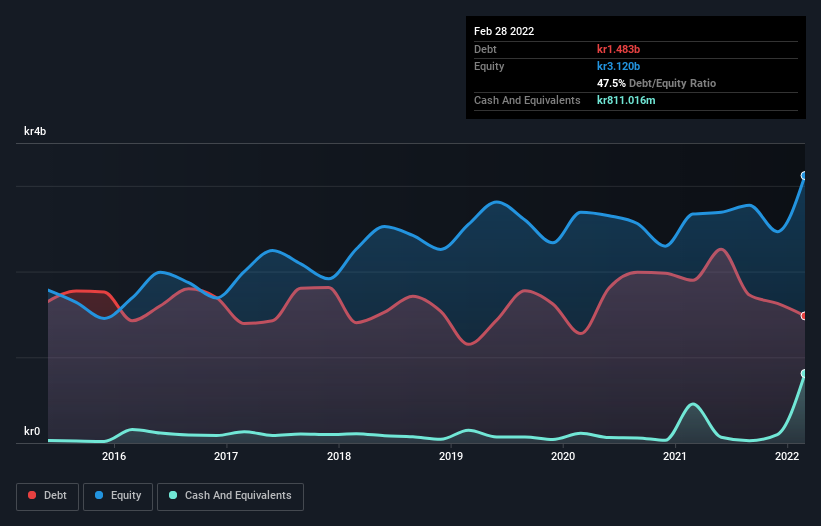Click the 2020 x-axis label
Image resolution: width=821 pixels, height=526 pixels.
[x=563, y=457]
